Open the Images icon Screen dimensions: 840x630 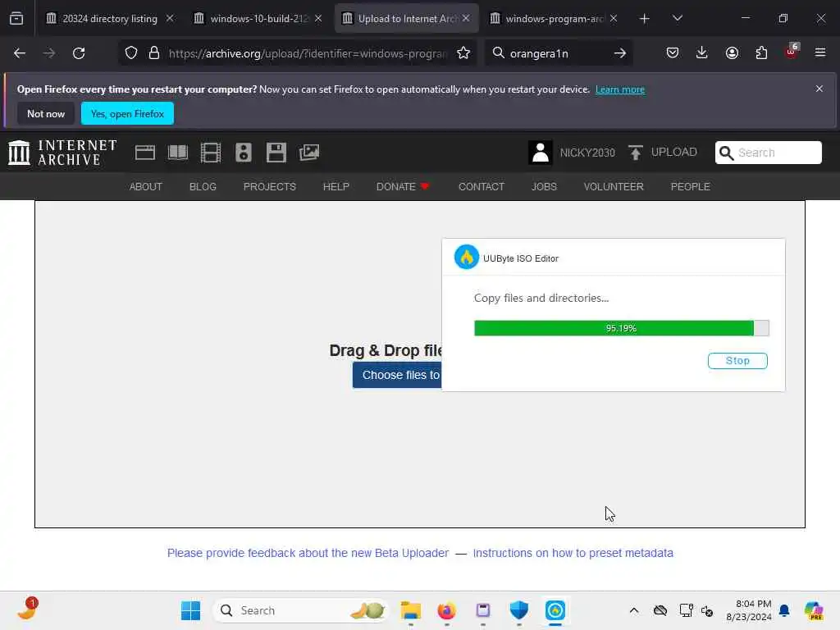309,153
